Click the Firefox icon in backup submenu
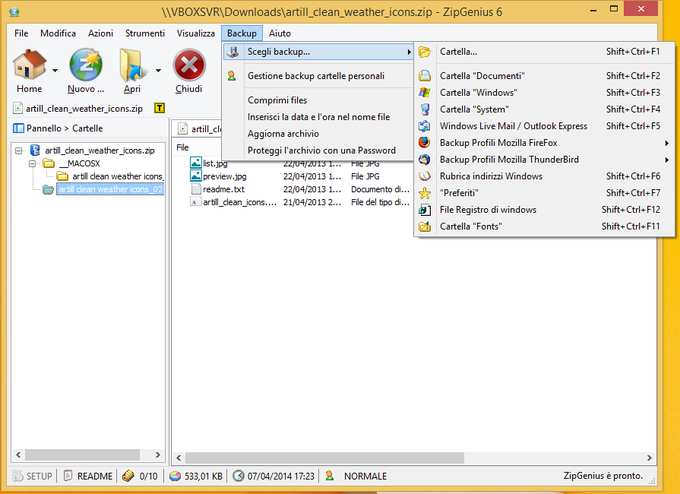The image size is (680, 494). [425, 142]
